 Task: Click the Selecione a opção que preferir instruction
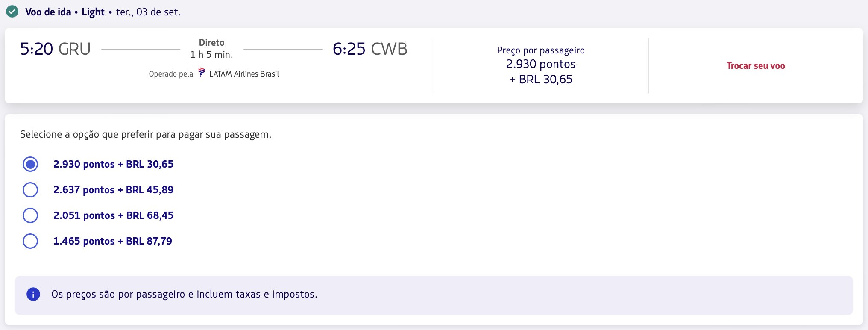click(146, 134)
